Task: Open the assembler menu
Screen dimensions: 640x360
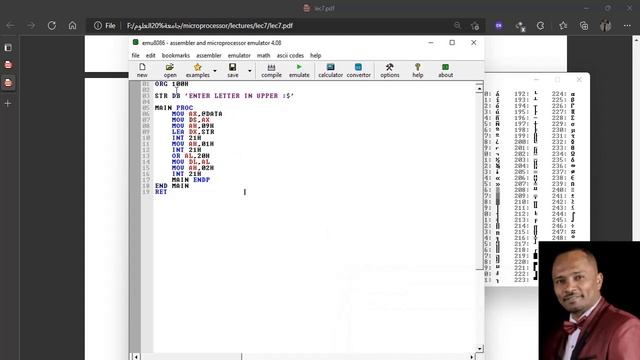Action: click(x=209, y=56)
